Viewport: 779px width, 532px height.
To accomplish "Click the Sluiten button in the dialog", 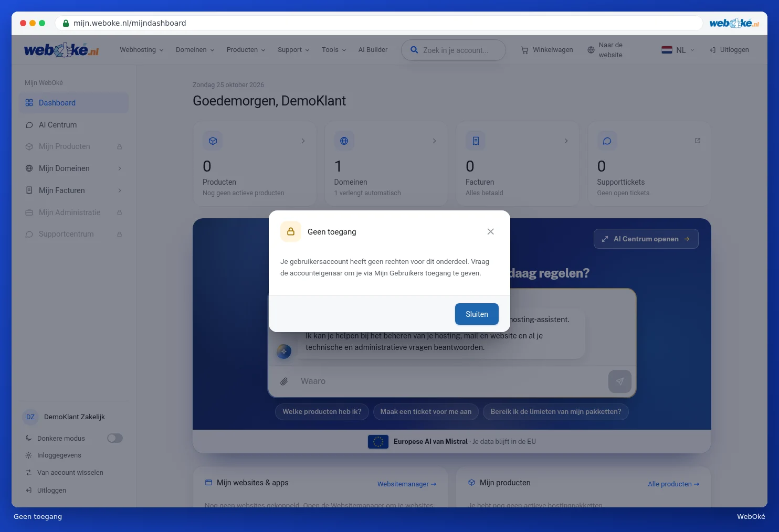I will coord(477,314).
